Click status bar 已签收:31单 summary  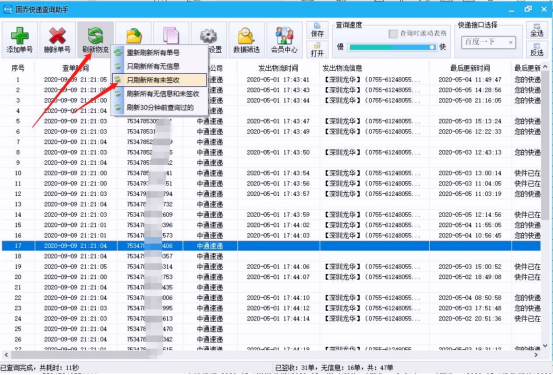(334, 368)
